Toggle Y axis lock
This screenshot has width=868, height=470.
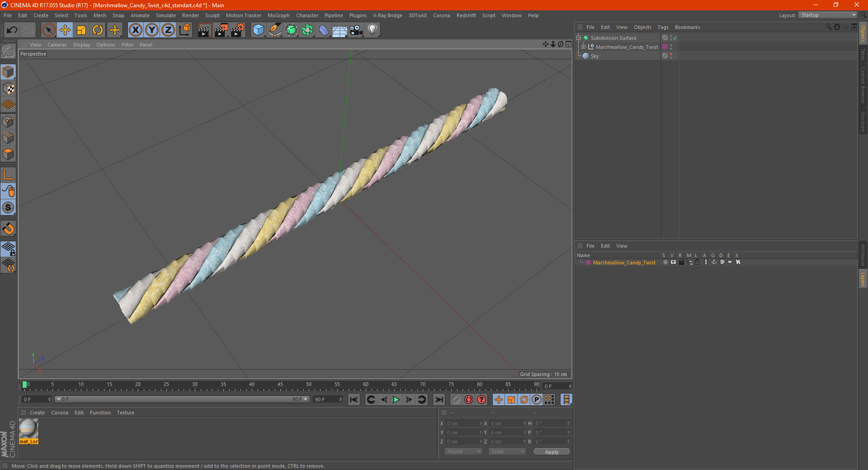point(152,30)
